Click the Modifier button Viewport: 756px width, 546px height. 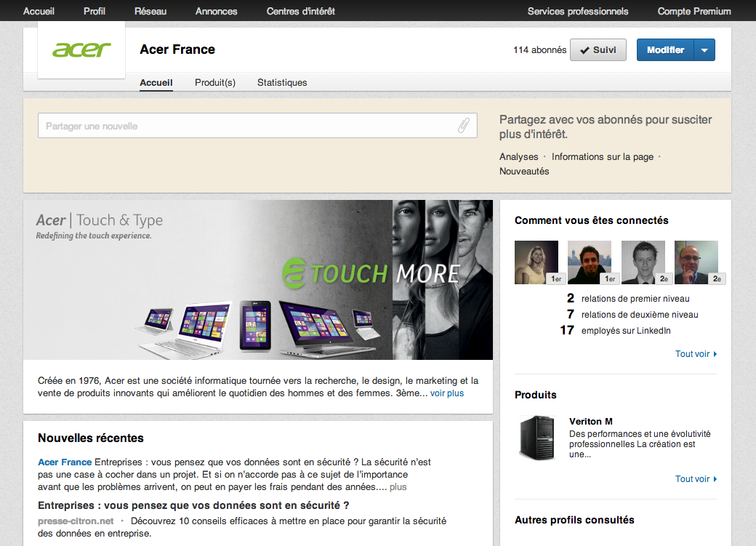pyautogui.click(x=665, y=50)
